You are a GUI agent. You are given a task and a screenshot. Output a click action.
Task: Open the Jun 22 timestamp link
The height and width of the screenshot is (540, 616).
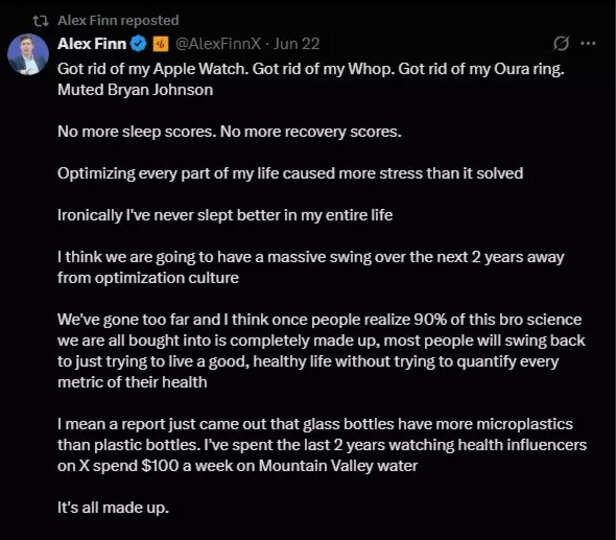(296, 44)
